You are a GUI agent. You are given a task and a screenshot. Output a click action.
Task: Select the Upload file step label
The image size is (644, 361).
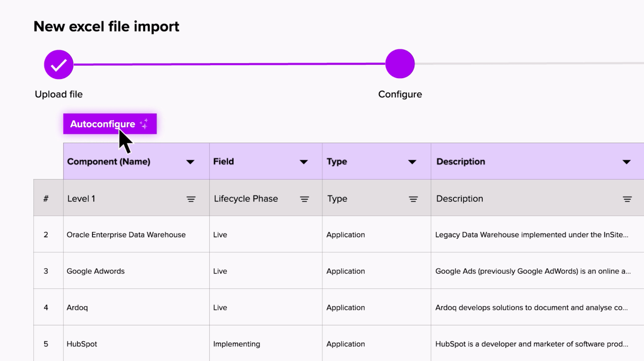(58, 94)
